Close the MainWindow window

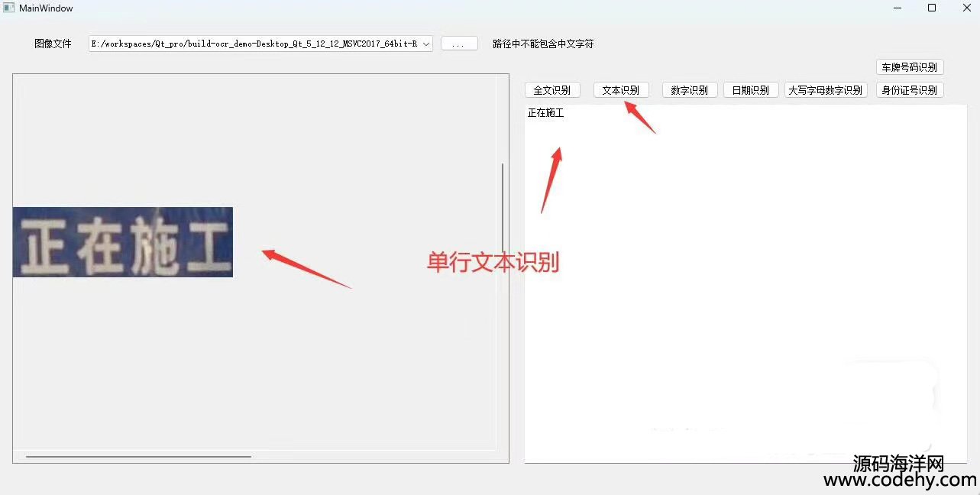coord(966,8)
